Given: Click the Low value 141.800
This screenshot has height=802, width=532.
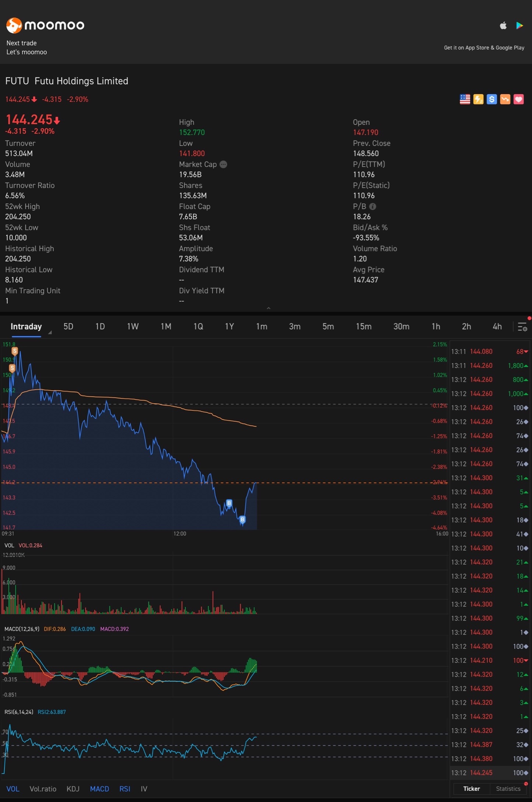Looking at the screenshot, I should (x=192, y=153).
